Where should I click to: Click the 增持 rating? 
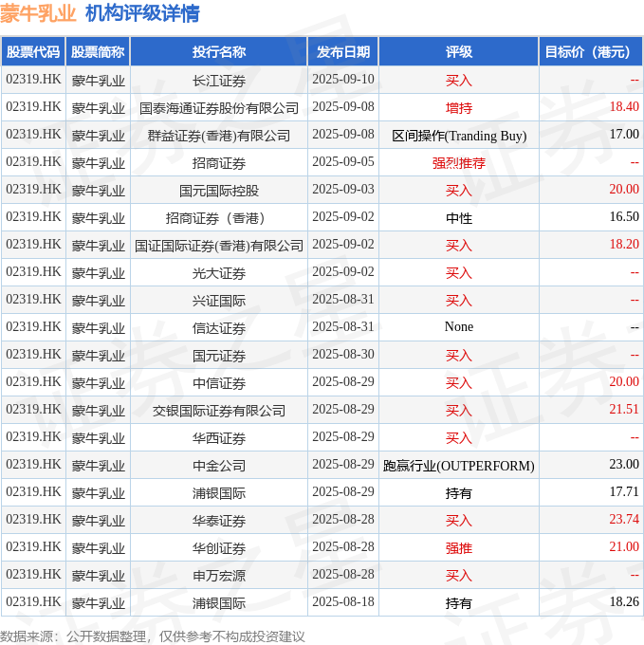point(458,108)
